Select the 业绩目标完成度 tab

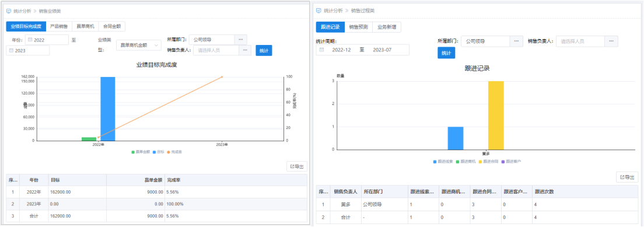26,26
